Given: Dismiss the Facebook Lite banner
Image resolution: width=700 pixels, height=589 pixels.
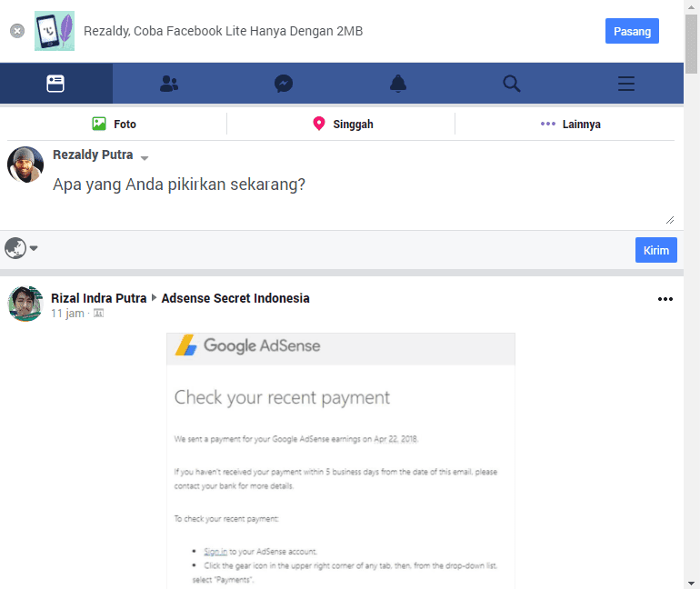Looking at the screenshot, I should pyautogui.click(x=17, y=31).
